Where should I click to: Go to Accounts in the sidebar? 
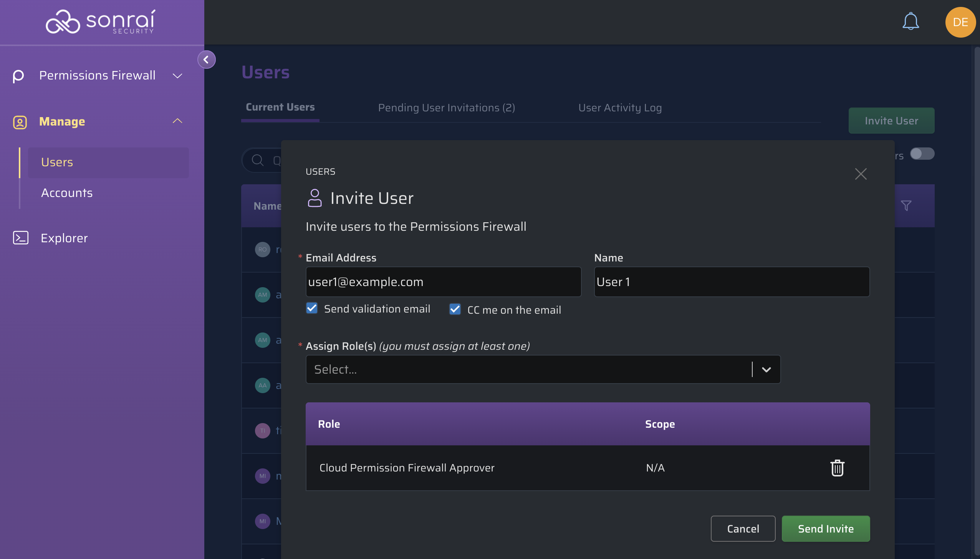click(x=67, y=193)
